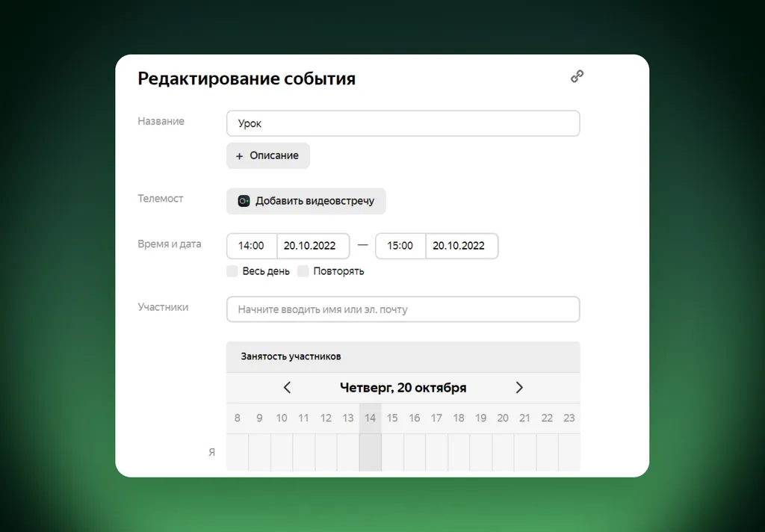Click the Телемост field label
Image resolution: width=765 pixels, height=532 pixels.
coord(161,199)
